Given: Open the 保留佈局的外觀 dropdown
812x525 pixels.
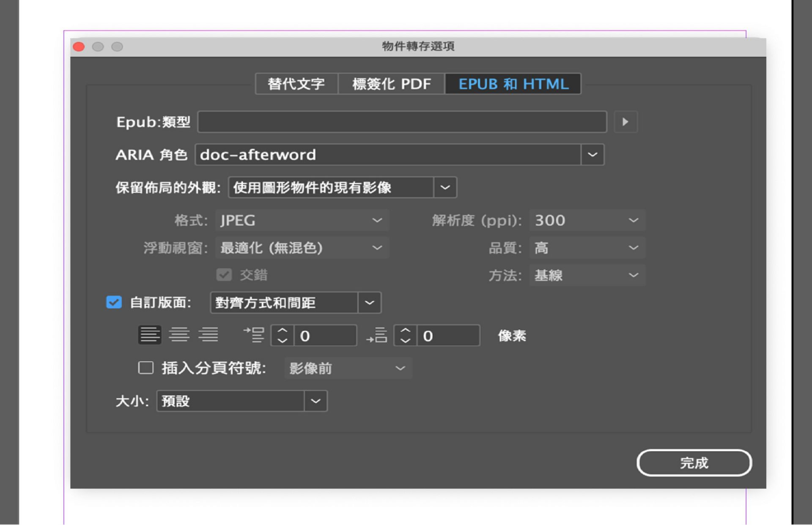Looking at the screenshot, I should coord(445,187).
